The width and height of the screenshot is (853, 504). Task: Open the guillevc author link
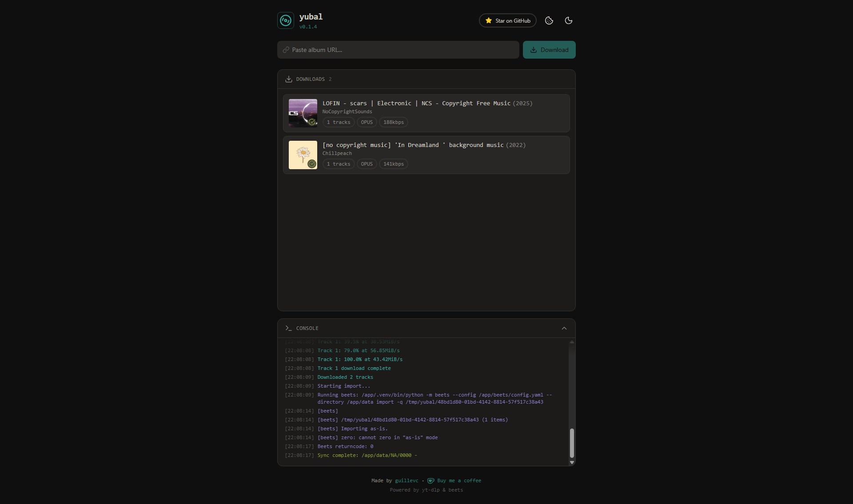tap(407, 480)
